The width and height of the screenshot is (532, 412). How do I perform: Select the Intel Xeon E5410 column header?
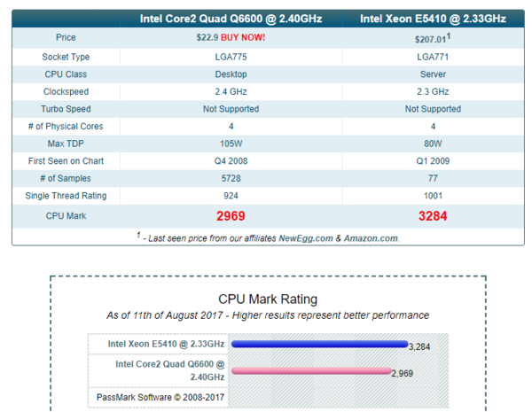pos(433,18)
